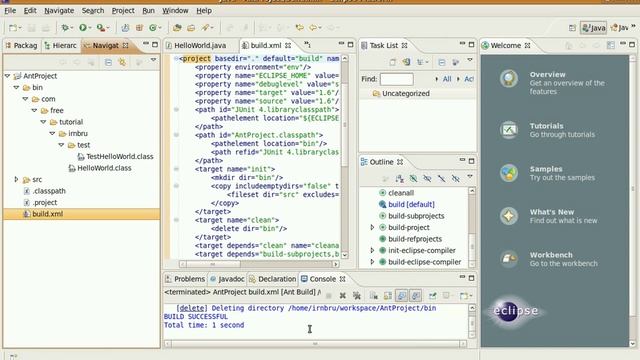Viewport: 640px width, 360px height.
Task: Collapse the AntProject tree node
Action: click(7, 76)
